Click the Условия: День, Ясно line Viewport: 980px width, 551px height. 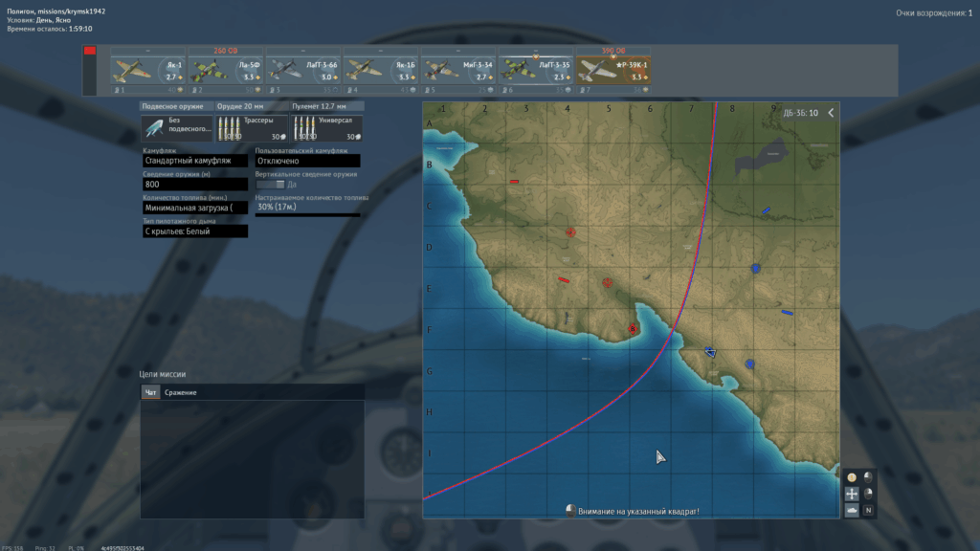click(x=38, y=20)
